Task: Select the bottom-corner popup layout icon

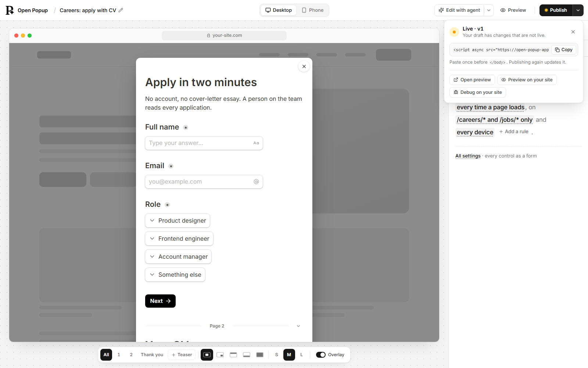Action: point(220,355)
